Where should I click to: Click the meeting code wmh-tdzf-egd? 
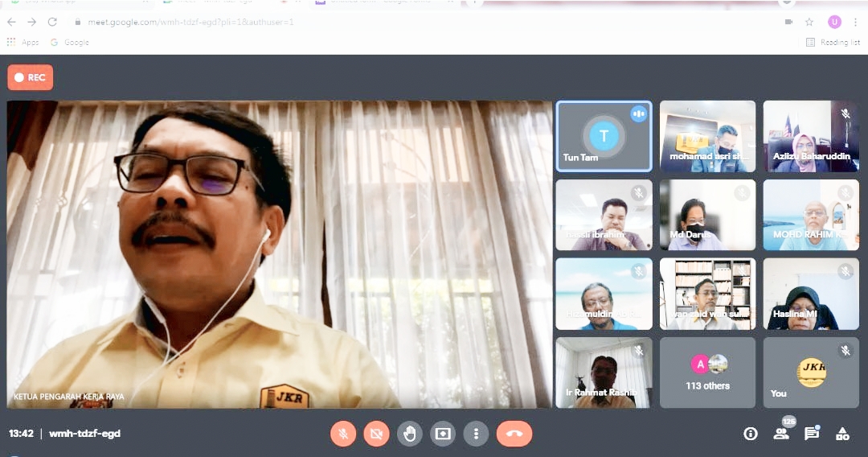point(84,433)
